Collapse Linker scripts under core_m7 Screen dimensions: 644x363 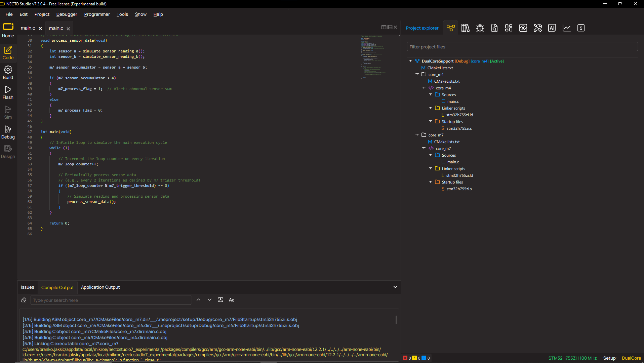(431, 168)
